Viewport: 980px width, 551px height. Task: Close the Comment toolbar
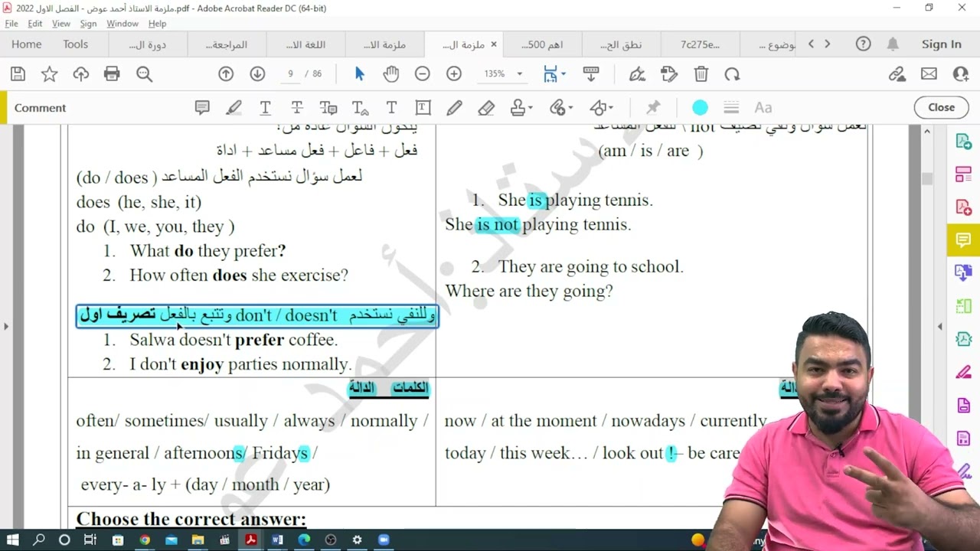point(941,108)
